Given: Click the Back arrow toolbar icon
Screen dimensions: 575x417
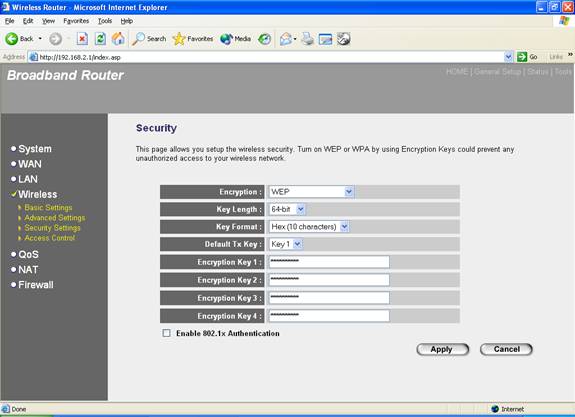Looking at the screenshot, I should coord(11,39).
